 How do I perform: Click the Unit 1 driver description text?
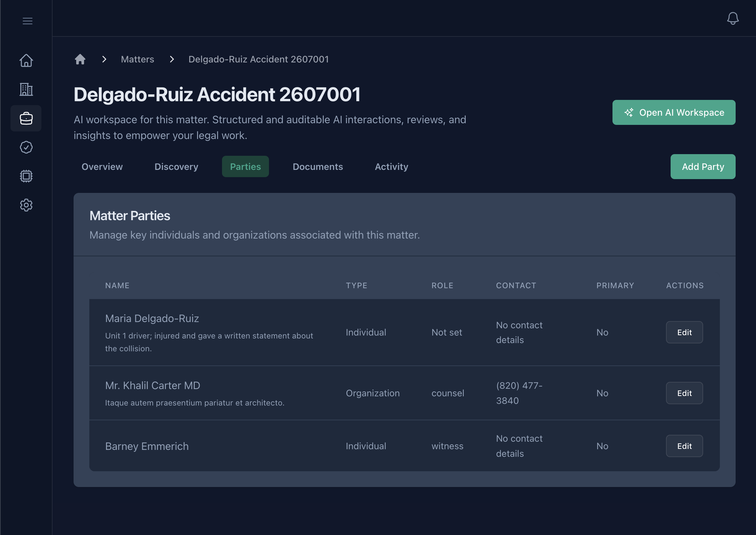point(209,342)
